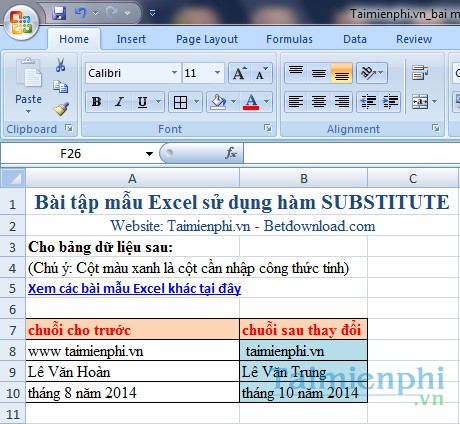Select column B header
The height and width of the screenshot is (424, 460).
click(x=304, y=178)
